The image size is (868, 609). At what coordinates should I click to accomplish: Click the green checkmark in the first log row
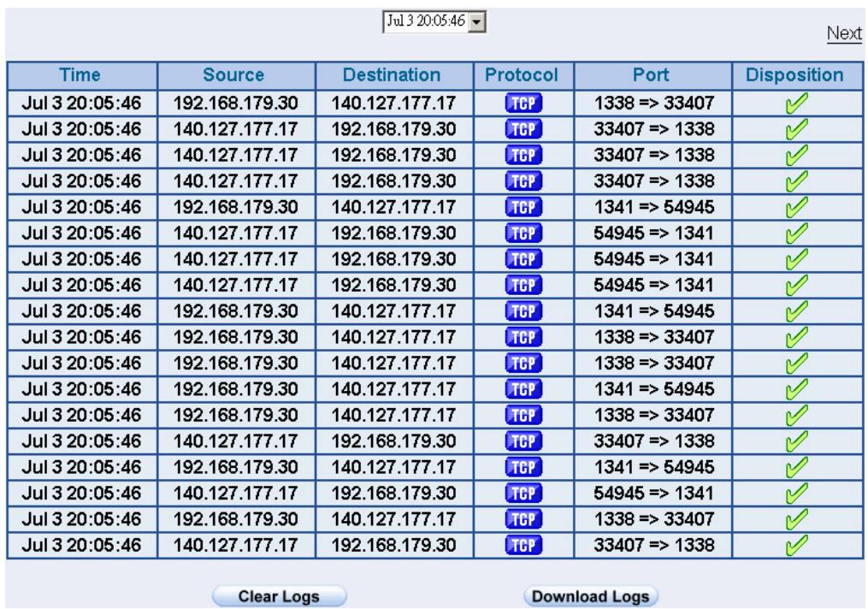796,103
